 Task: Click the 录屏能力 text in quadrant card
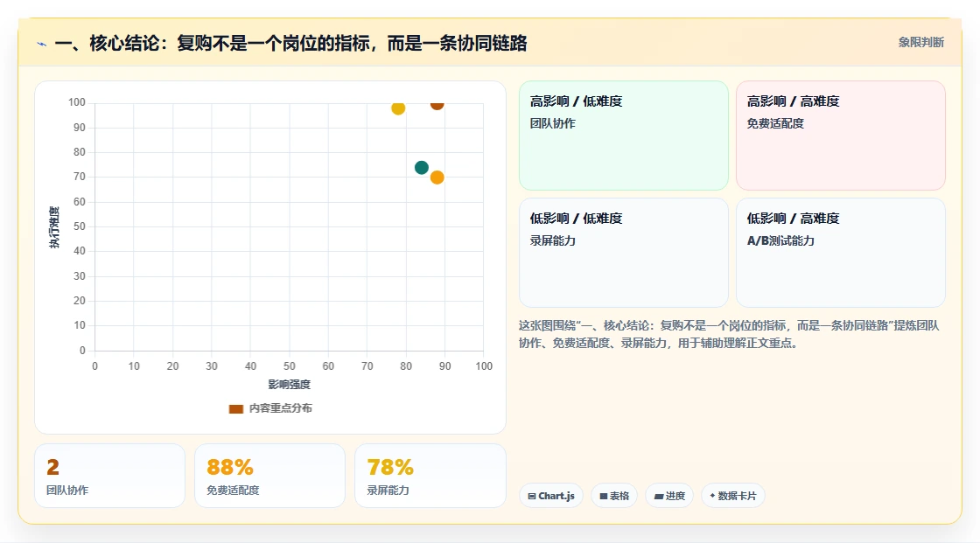(x=552, y=240)
